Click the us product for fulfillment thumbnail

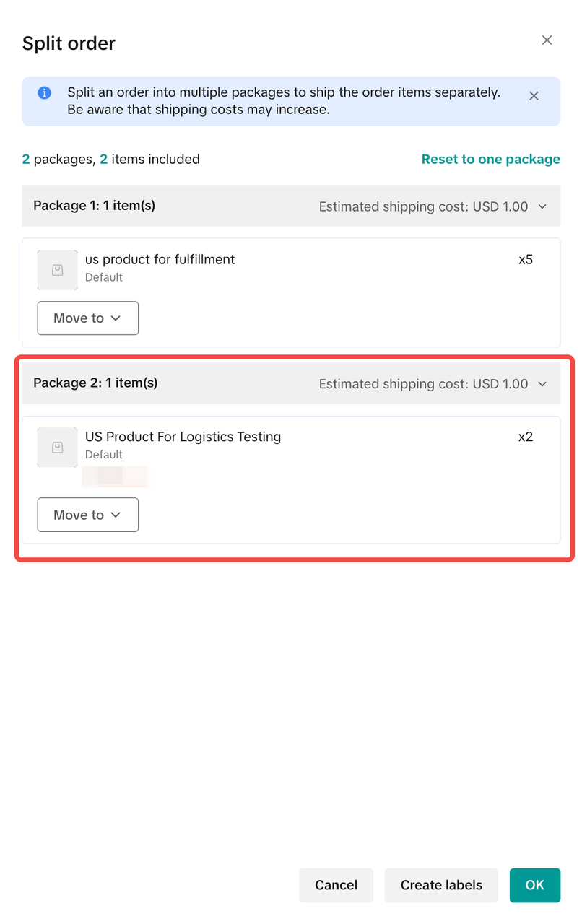click(58, 270)
